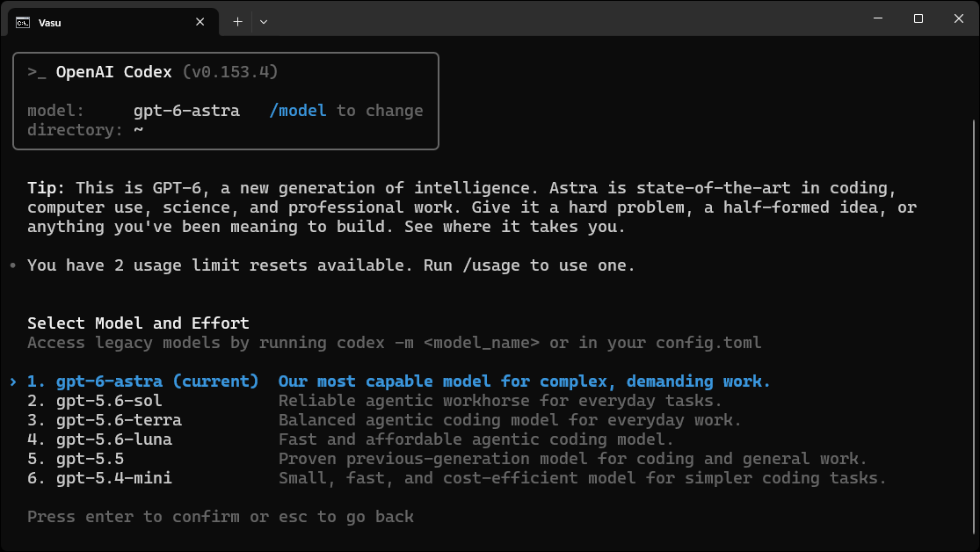Click 'Our most capable model' description
The height and width of the screenshot is (552, 980).
525,381
